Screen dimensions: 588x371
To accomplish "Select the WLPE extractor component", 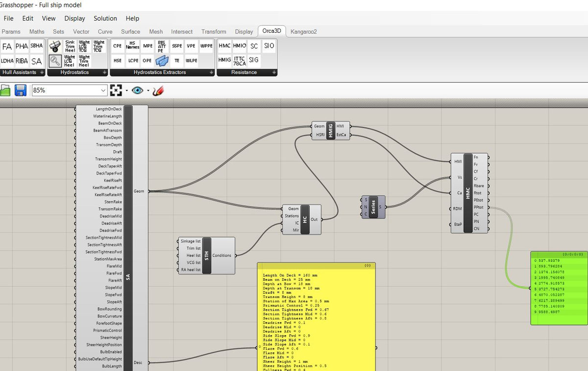I will (x=192, y=61).
